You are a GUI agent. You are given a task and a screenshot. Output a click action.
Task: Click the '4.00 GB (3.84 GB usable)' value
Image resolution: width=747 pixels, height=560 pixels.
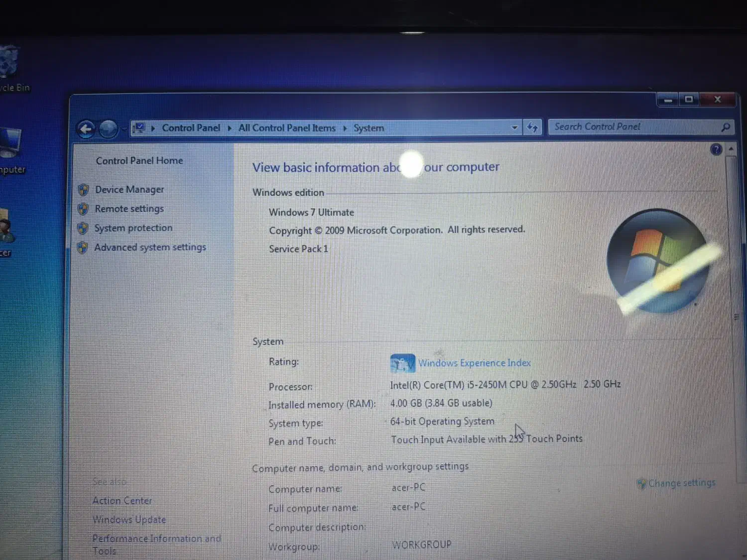441,403
